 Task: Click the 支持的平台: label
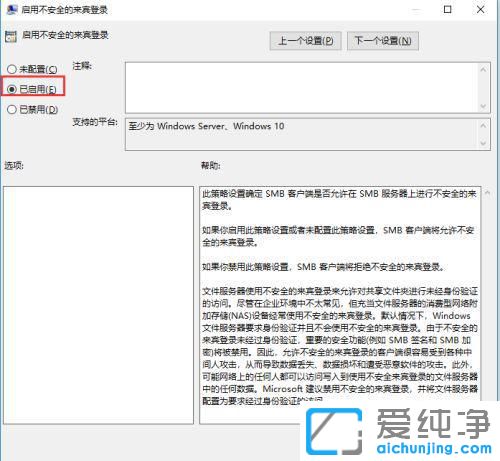95,122
